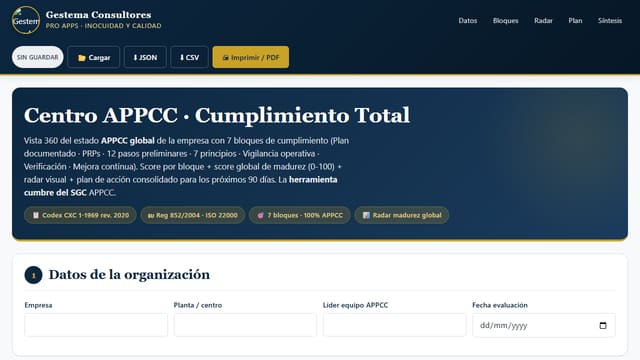Open the calendar picker in Fecha evaluación

coord(603,325)
